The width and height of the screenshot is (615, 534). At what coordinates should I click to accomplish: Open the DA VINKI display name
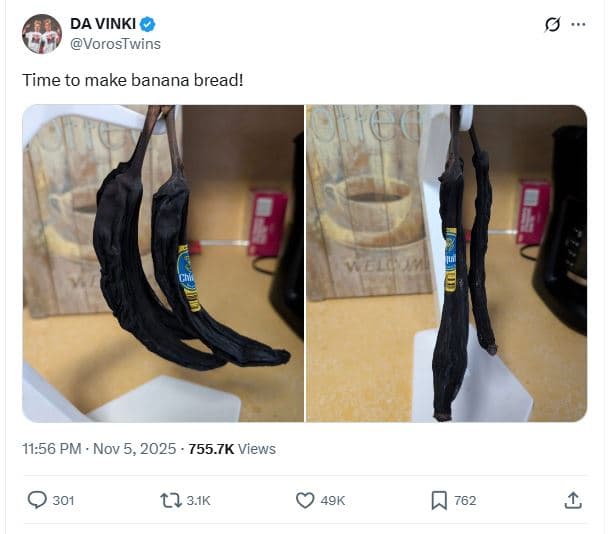pos(103,24)
